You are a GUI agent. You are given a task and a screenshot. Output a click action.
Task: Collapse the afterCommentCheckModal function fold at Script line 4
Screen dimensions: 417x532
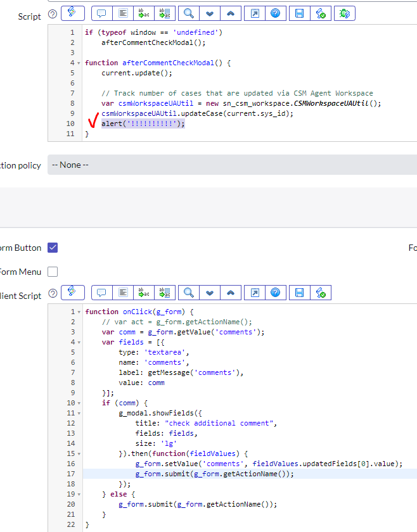pyautogui.click(x=79, y=63)
